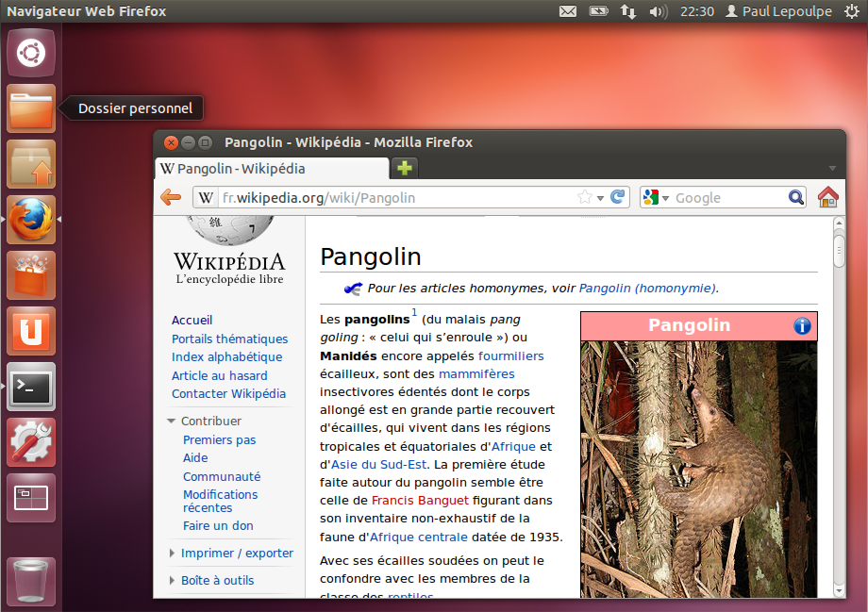Click the blue info icon in the Pangolin infobox
The height and width of the screenshot is (612, 868).
coord(802,326)
